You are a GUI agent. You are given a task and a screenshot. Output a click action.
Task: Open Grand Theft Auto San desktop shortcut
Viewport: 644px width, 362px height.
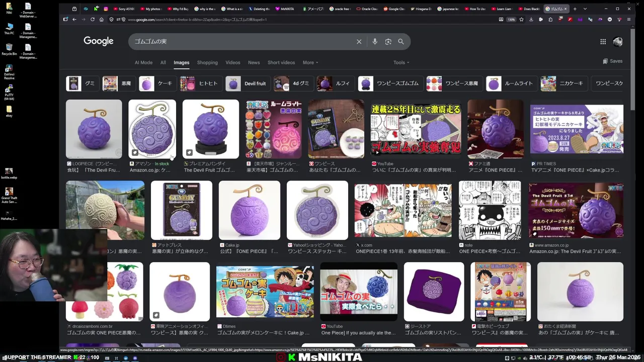click(9, 196)
